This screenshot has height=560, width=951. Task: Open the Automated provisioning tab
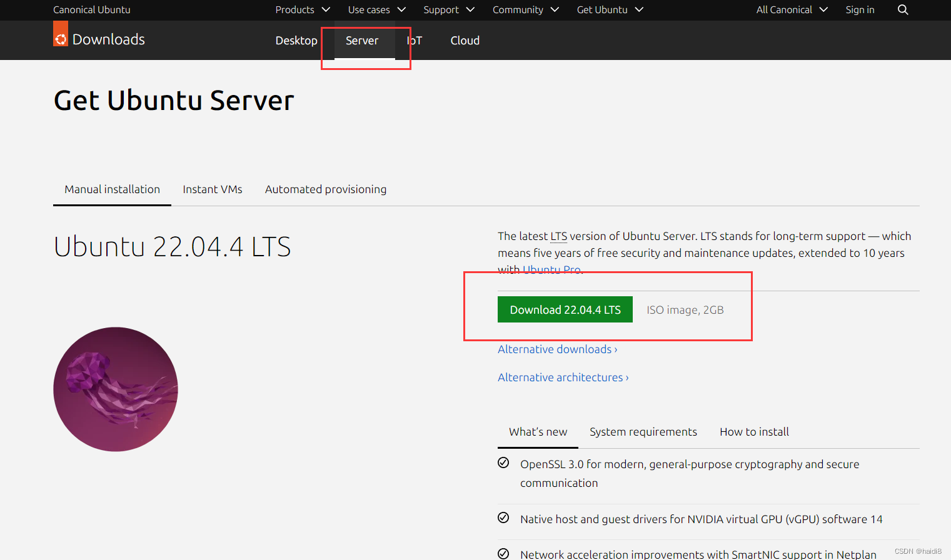(x=326, y=189)
